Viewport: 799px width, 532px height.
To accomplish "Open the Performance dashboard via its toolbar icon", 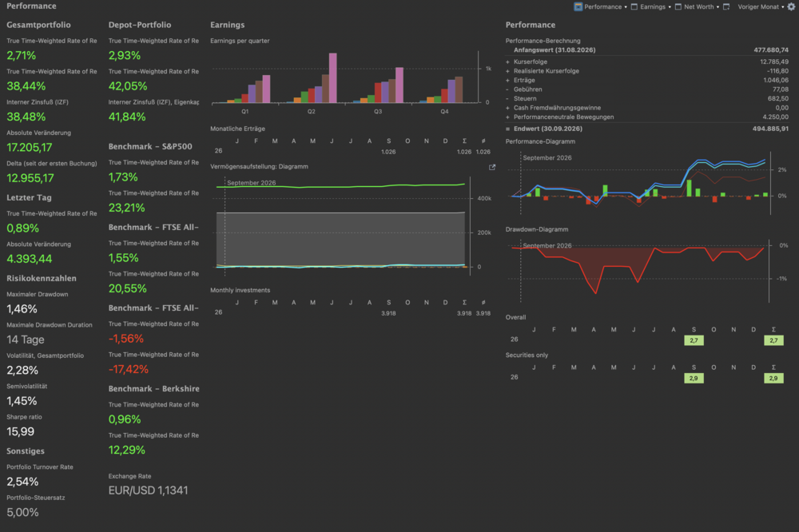I will coord(578,6).
